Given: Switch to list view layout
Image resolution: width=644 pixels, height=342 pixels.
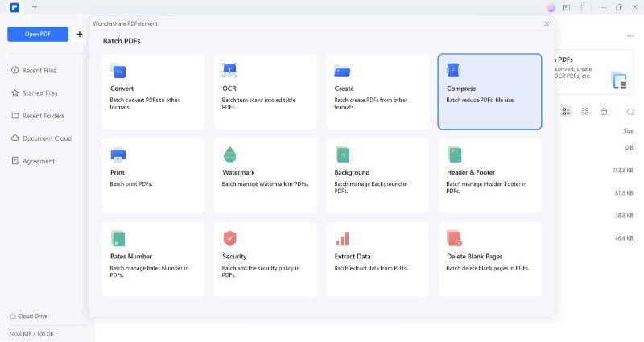Looking at the screenshot, I should pos(567,111).
